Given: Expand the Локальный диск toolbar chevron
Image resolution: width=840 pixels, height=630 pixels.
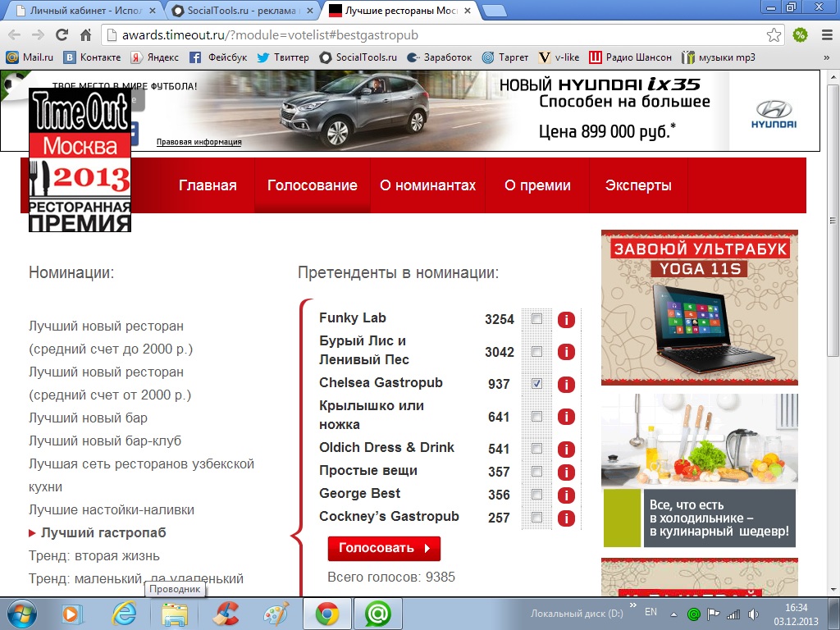Looking at the screenshot, I should click(x=633, y=605).
